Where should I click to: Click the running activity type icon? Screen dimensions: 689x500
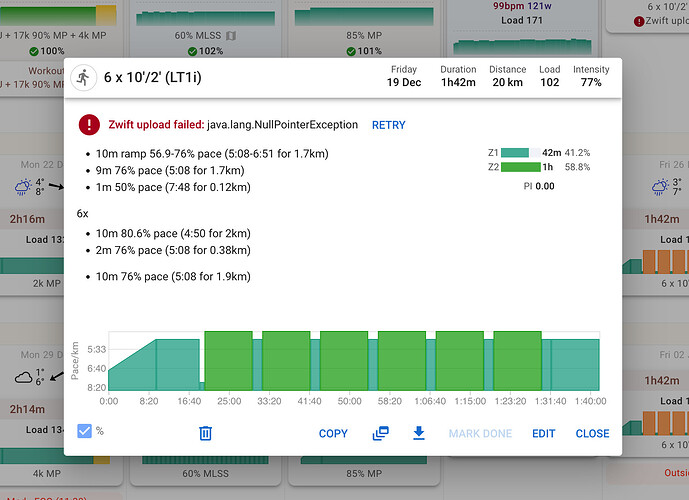84,77
